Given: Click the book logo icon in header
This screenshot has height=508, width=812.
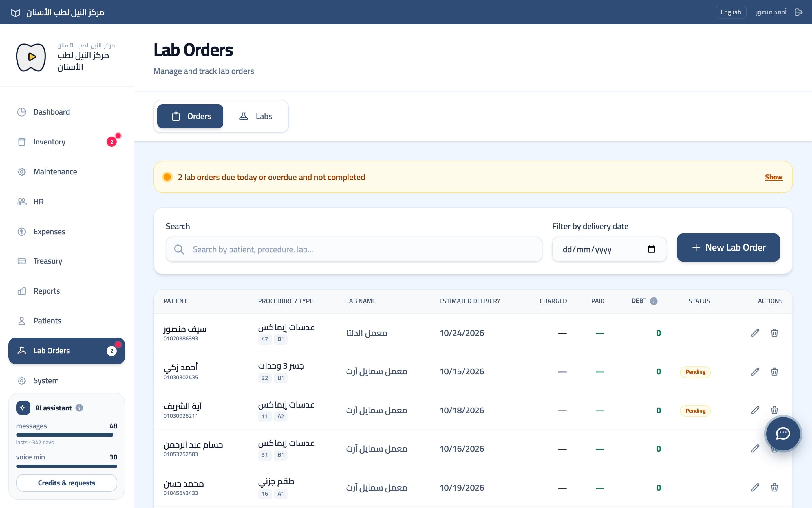Looking at the screenshot, I should coord(16,13).
